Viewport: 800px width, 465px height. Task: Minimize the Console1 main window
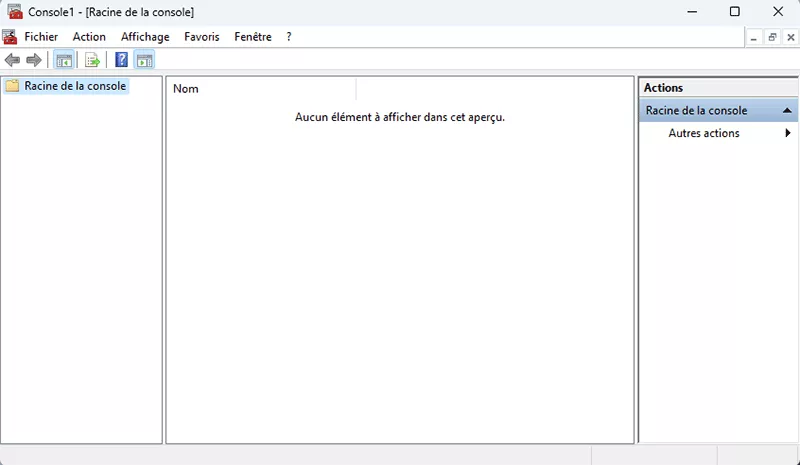pos(692,11)
